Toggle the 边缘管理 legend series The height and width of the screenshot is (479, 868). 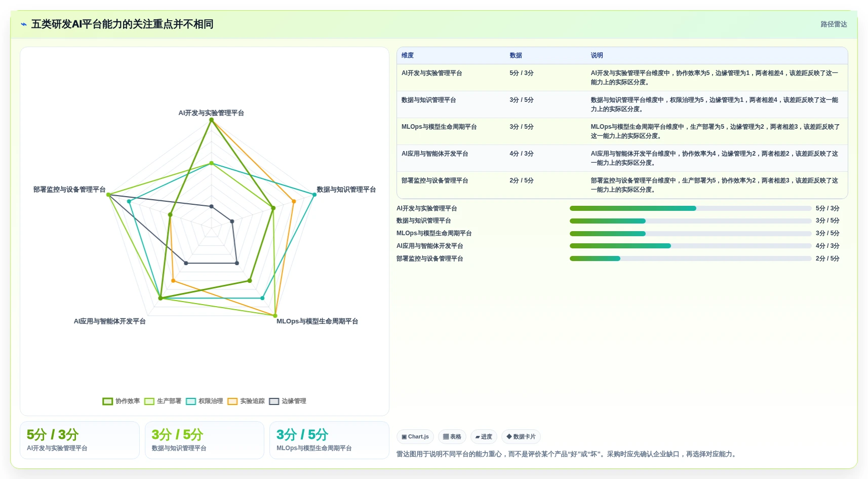(x=288, y=401)
